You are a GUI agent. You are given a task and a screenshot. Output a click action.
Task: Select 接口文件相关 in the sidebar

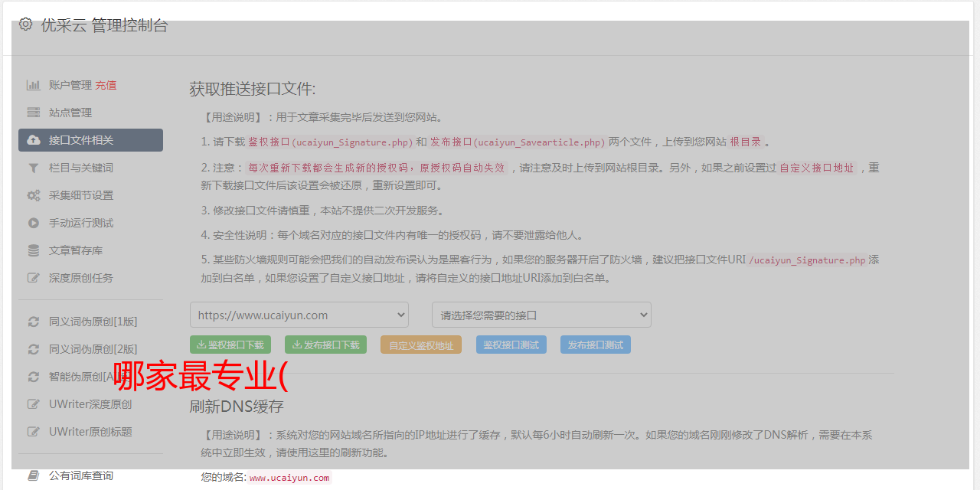click(90, 140)
